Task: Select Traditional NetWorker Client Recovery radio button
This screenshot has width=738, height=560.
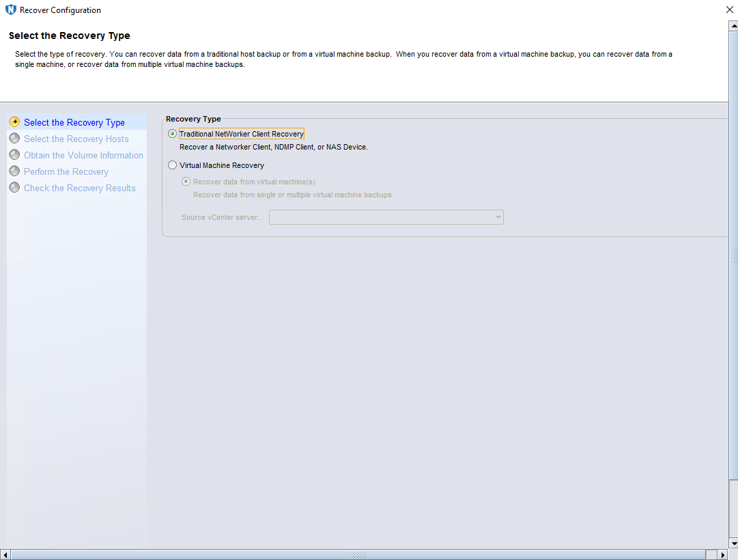Action: (x=172, y=134)
